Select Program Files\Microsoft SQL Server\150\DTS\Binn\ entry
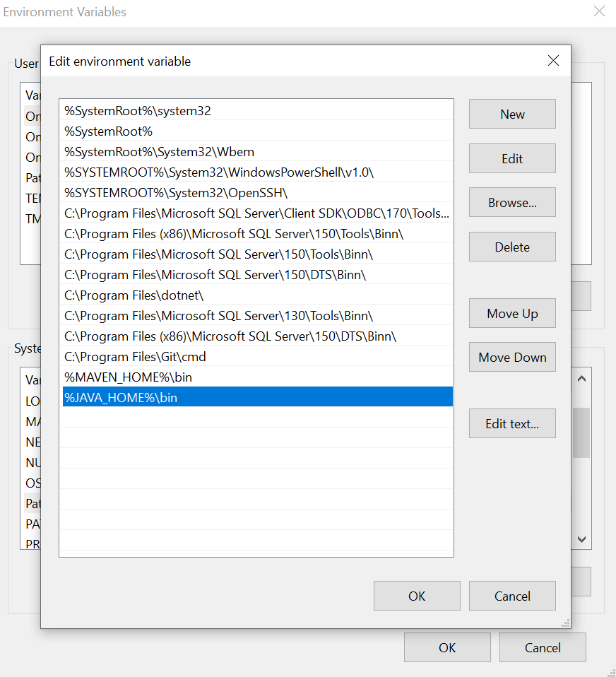The width and height of the screenshot is (616, 677). point(258,275)
